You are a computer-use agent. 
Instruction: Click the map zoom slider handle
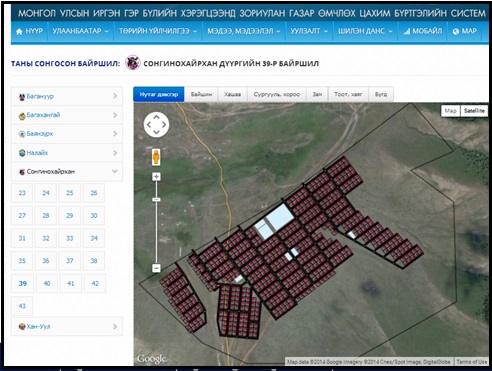[x=156, y=200]
